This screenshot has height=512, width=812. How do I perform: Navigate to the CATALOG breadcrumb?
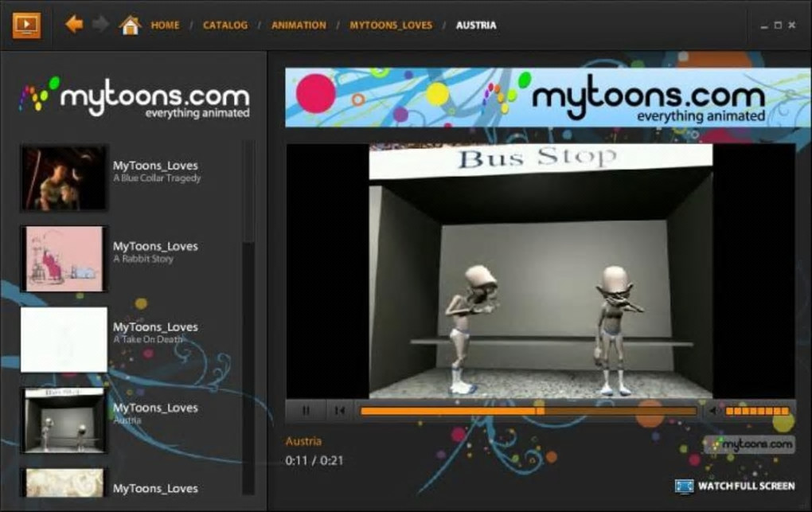point(225,25)
